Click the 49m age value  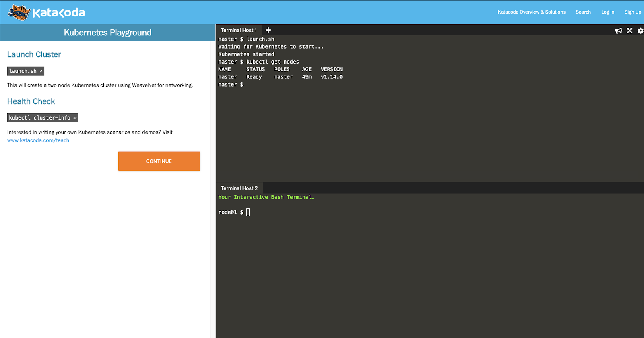tap(307, 77)
